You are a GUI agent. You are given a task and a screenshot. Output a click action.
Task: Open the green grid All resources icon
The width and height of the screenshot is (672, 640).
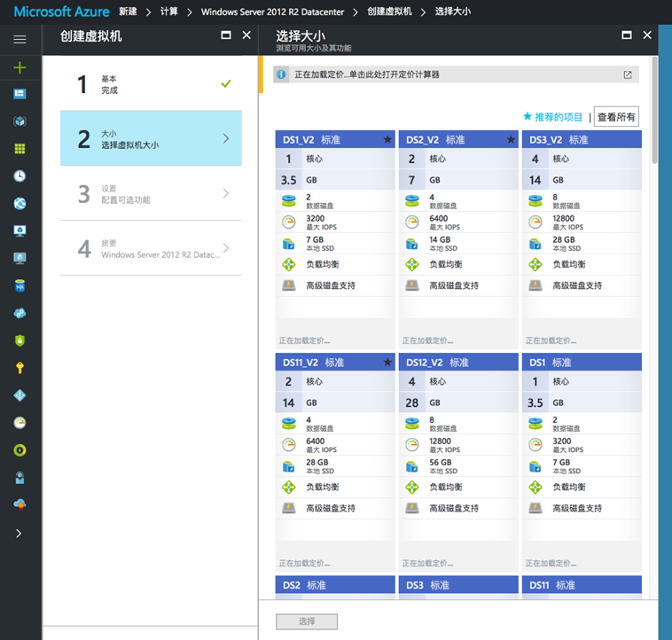coord(20,149)
